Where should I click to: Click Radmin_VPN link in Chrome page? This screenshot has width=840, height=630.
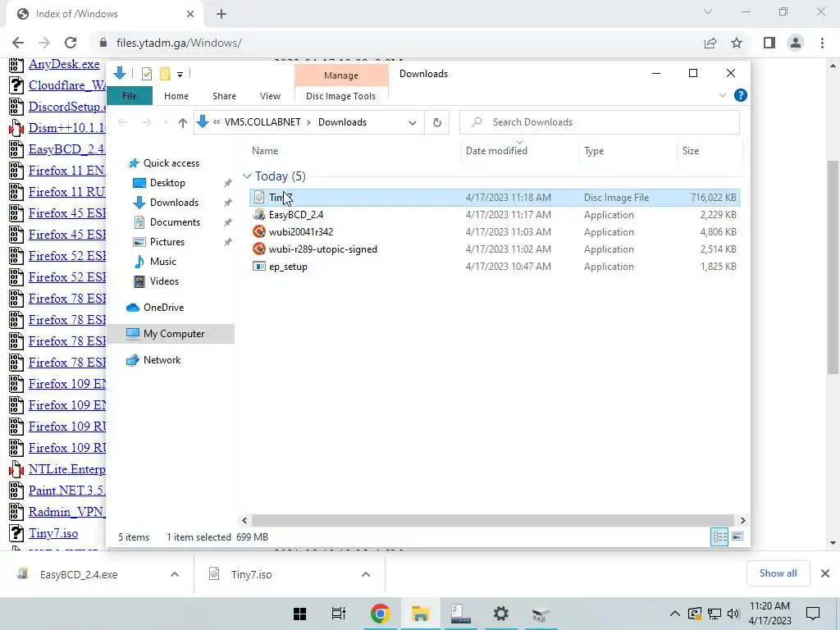[x=67, y=512]
